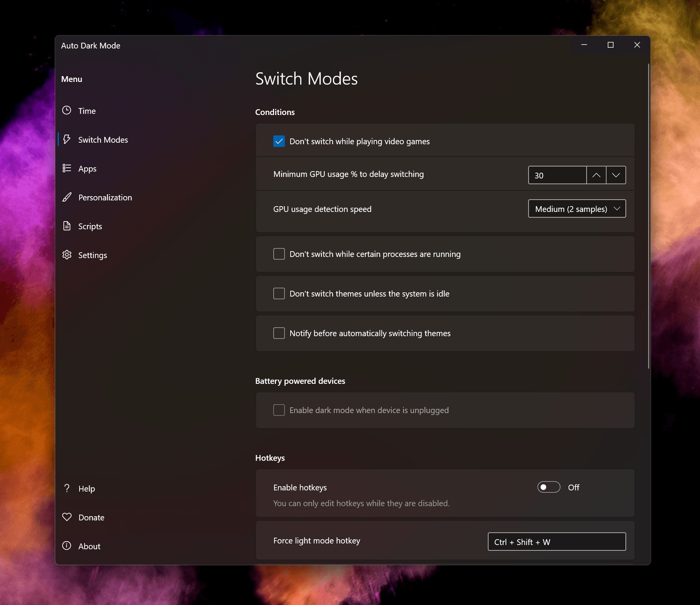Click the Donate heart icon
The height and width of the screenshot is (605, 700).
(x=67, y=517)
